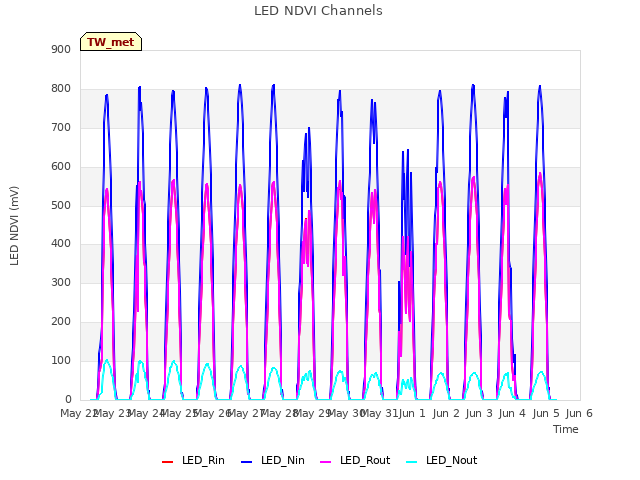The width and height of the screenshot is (640, 480).
Task: Click the Jun 4 x-axis date label
Action: point(512,413)
